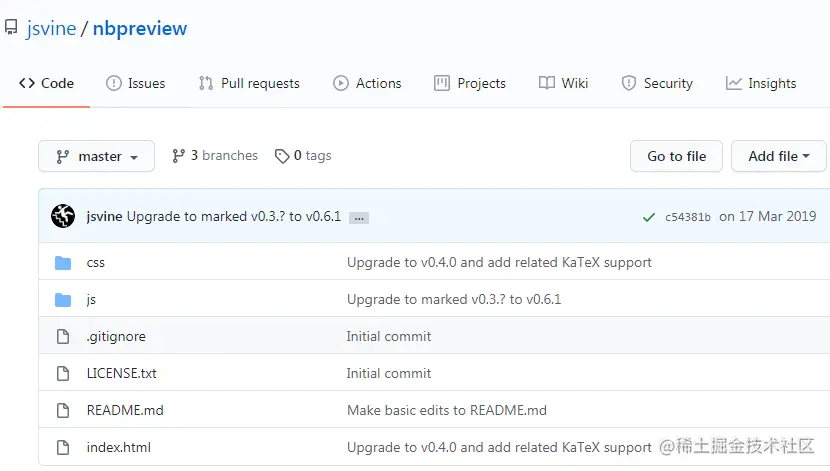830x471 pixels.
Task: Click the css folder icon
Action: [x=63, y=262]
